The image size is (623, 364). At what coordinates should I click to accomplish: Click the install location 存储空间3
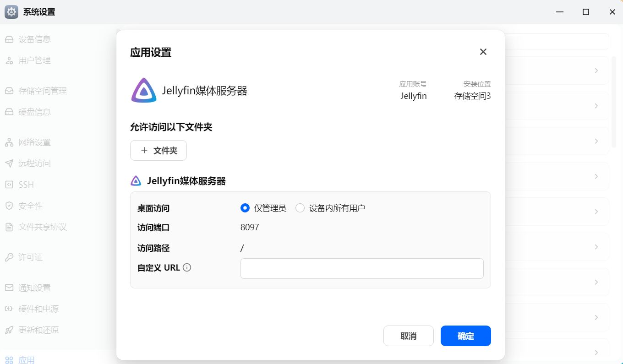click(x=472, y=96)
